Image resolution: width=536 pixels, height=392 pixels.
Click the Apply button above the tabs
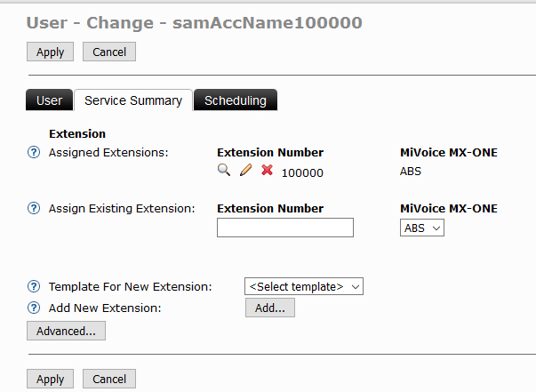[x=50, y=52]
